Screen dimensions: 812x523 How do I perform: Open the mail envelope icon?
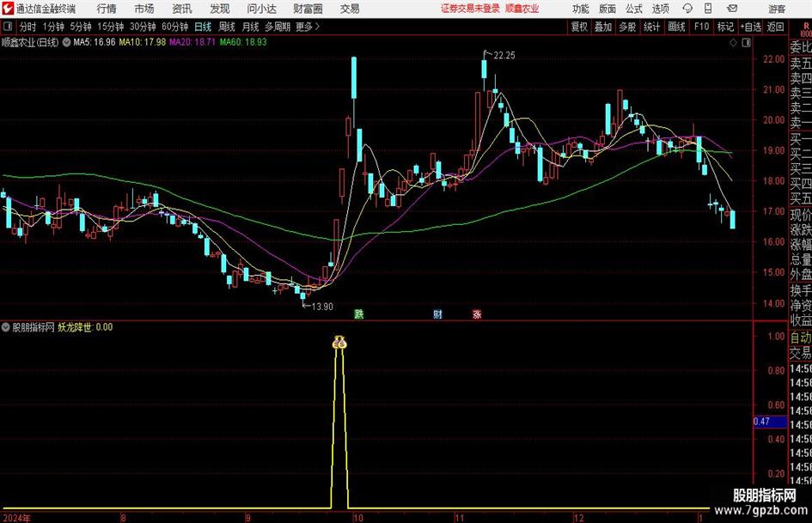click(732, 9)
